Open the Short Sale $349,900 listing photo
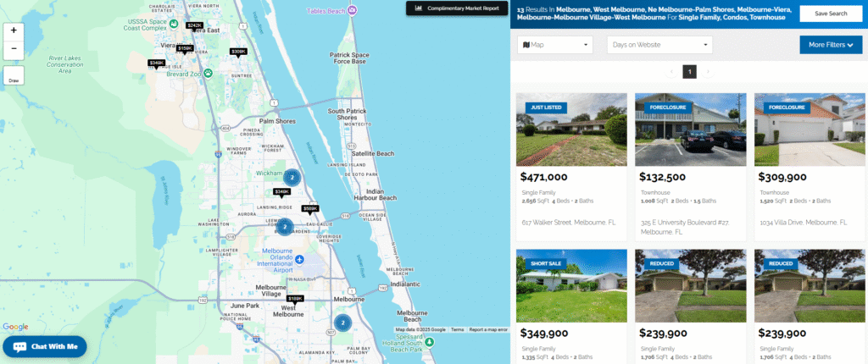868x364 pixels. click(x=571, y=286)
